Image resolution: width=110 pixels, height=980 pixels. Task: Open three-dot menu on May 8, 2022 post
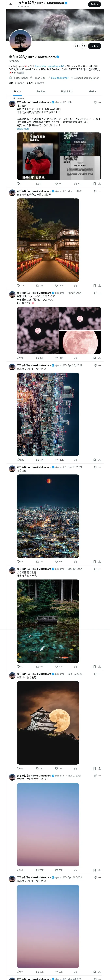coord(100,191)
